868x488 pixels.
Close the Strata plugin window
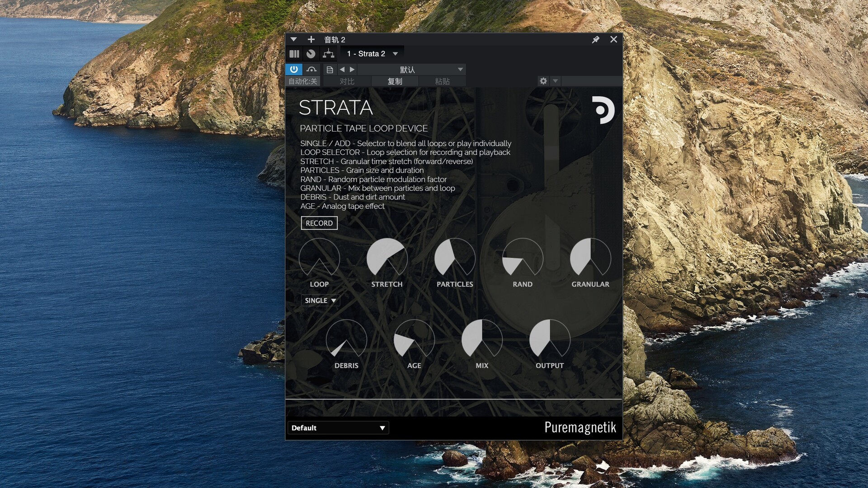613,40
